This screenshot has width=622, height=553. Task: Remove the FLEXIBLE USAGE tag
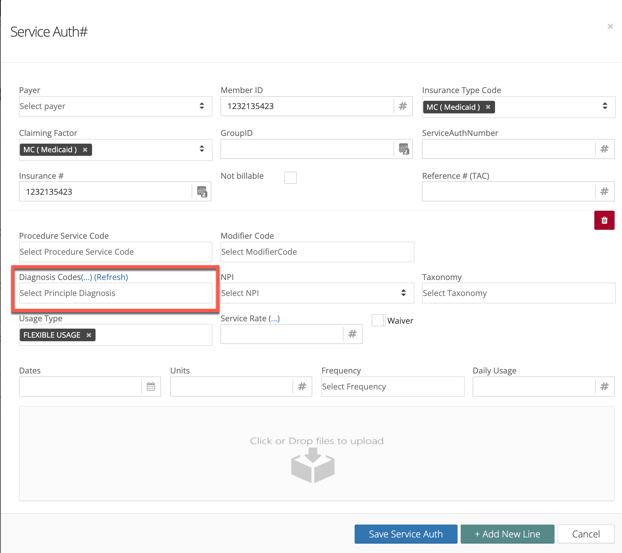(89, 335)
